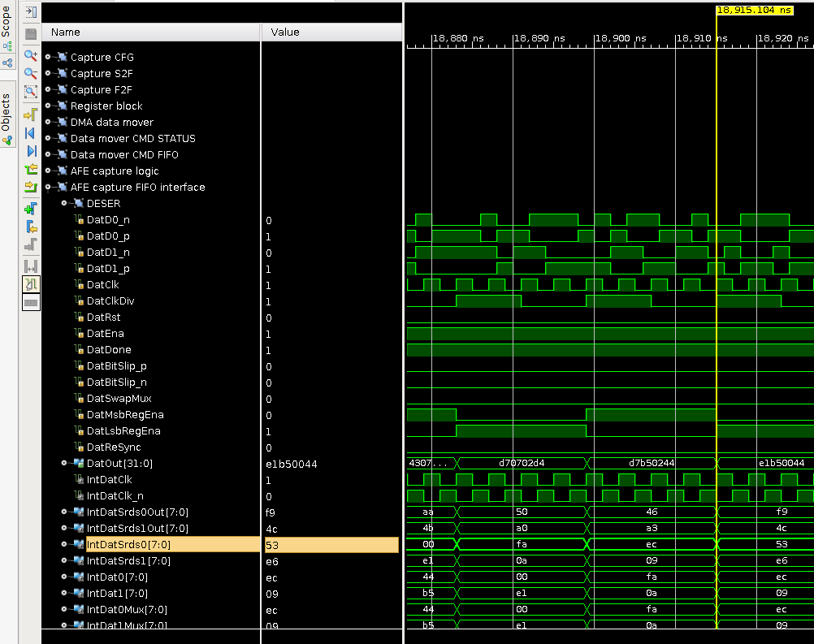Jump to the last time with the go-to-end icon

(x=31, y=151)
